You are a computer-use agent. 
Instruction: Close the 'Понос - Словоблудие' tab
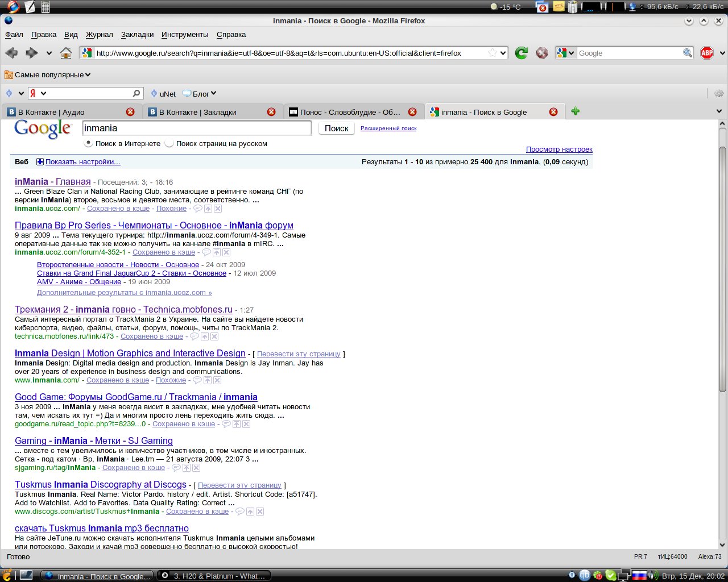point(412,112)
